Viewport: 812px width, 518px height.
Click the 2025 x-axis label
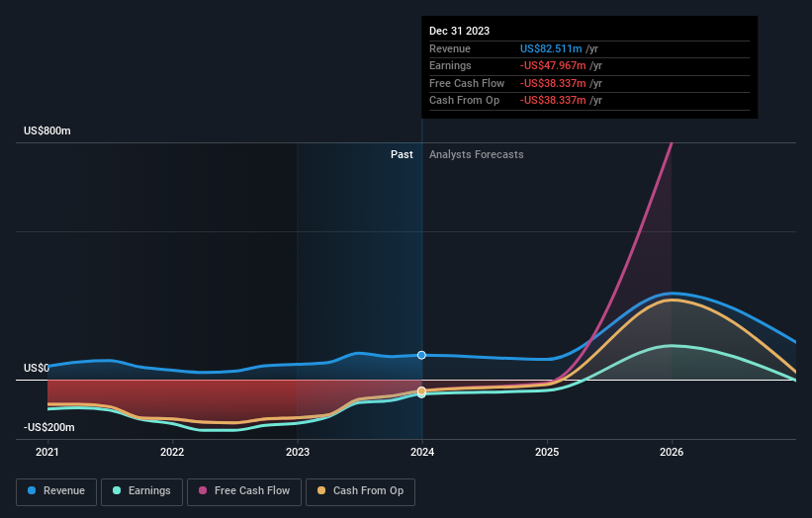click(x=547, y=453)
